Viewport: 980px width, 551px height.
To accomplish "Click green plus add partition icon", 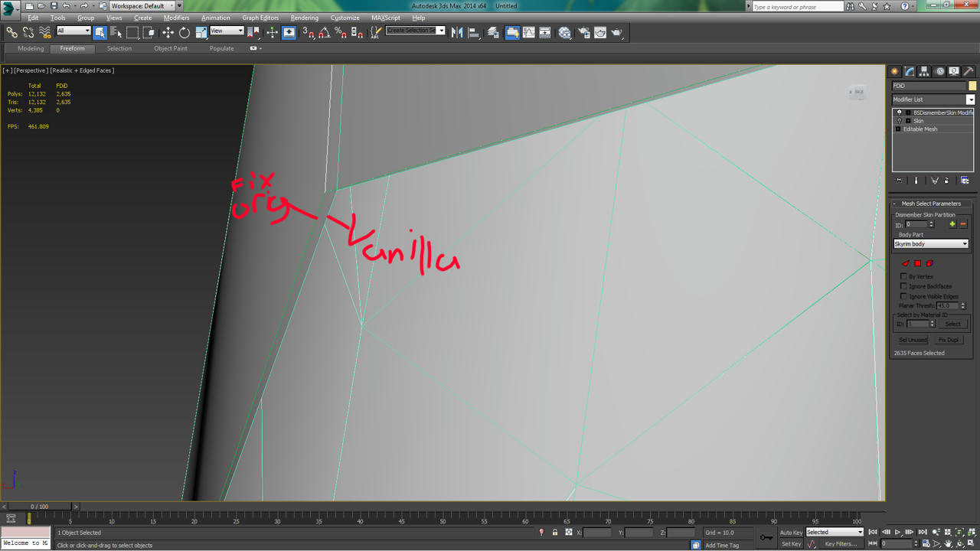I will (952, 224).
